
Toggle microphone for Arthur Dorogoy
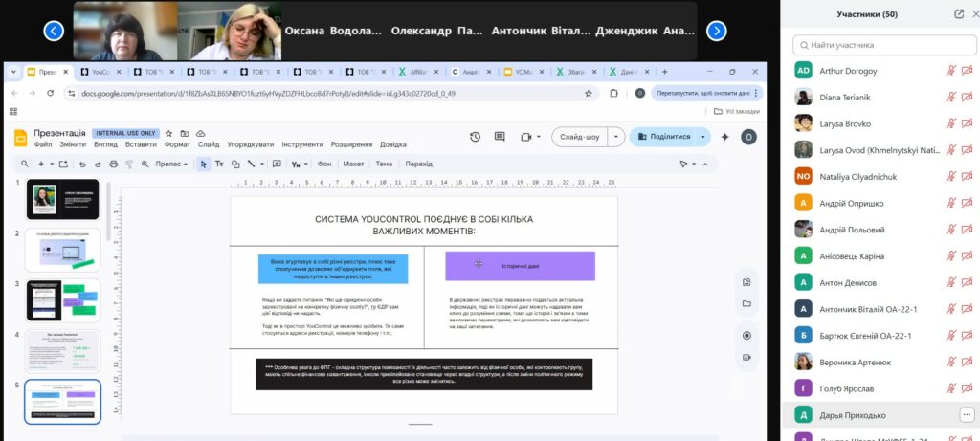(x=951, y=71)
